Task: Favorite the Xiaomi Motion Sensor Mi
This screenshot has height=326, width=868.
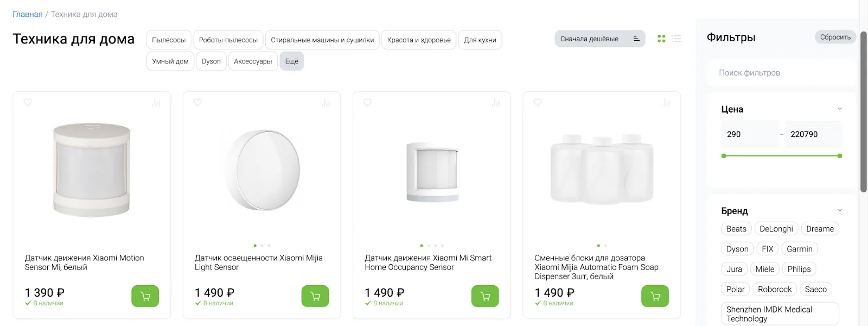Action: pyautogui.click(x=28, y=102)
